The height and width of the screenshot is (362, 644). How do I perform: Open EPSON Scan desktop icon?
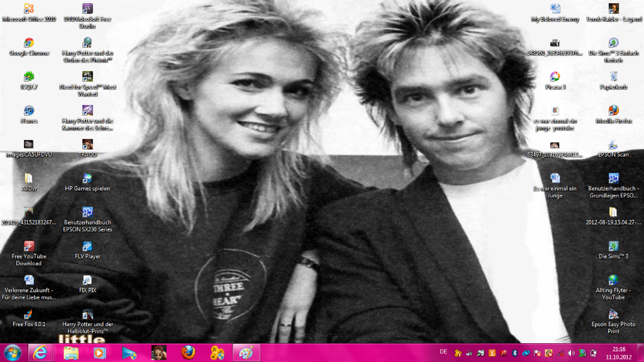[x=613, y=145]
